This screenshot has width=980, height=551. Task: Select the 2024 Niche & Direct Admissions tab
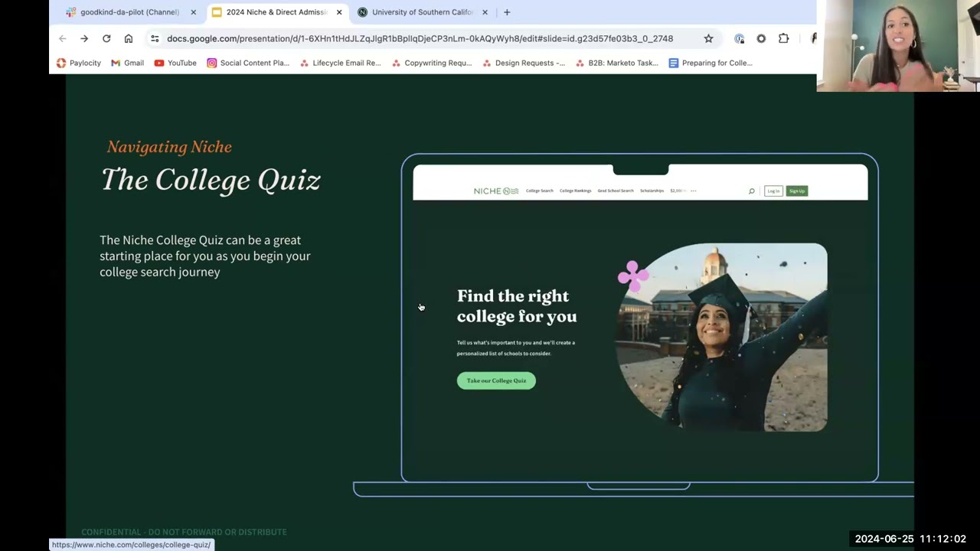pyautogui.click(x=276, y=12)
